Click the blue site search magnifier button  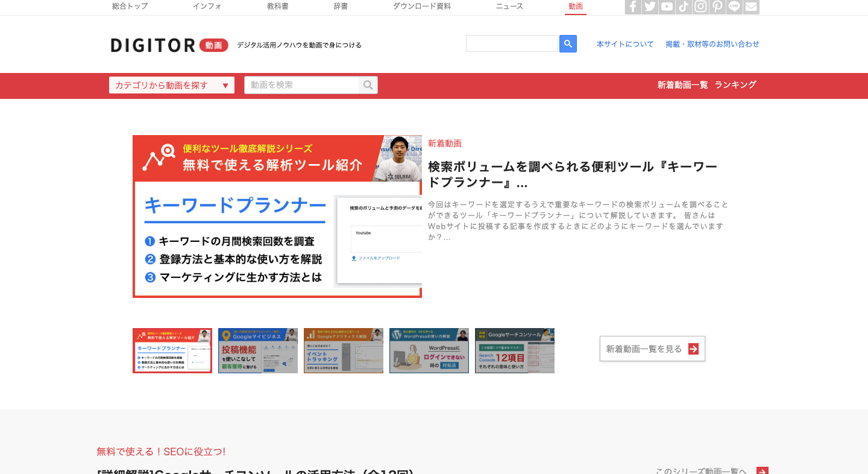[568, 43]
